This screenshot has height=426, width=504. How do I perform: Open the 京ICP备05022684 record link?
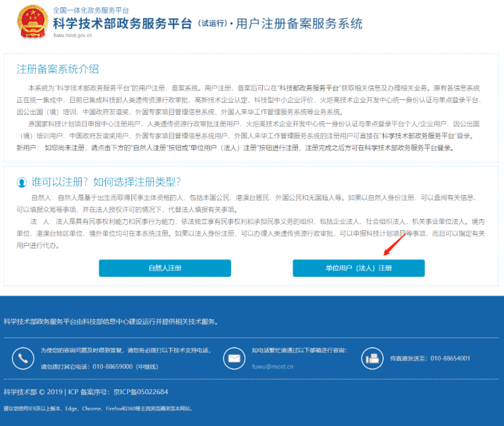138,392
